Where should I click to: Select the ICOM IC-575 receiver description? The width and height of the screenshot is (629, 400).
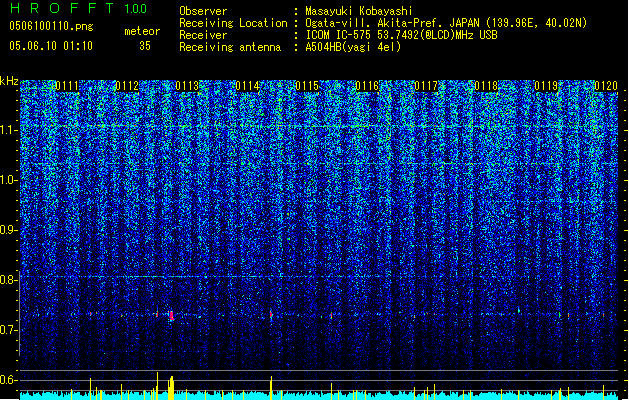(x=401, y=35)
